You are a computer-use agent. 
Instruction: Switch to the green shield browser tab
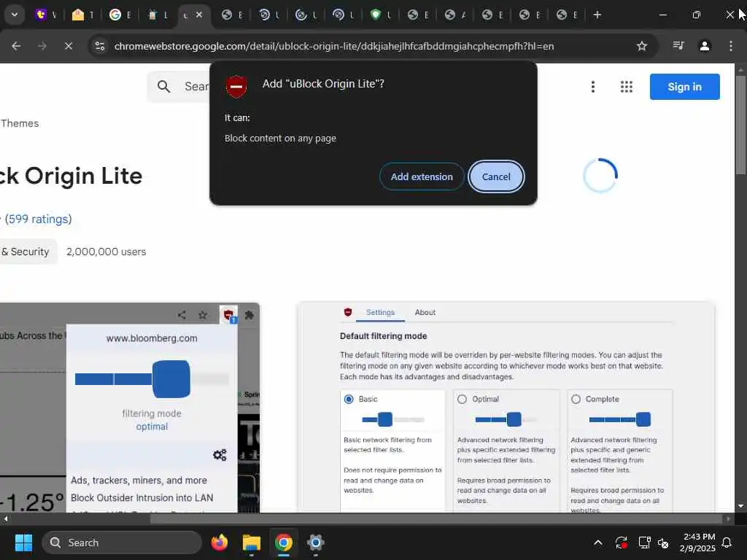click(x=376, y=15)
